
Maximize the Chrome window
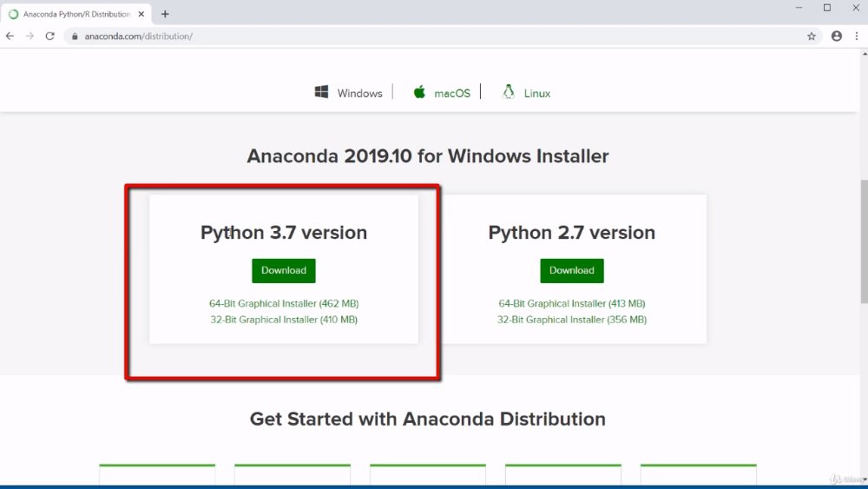coord(827,8)
